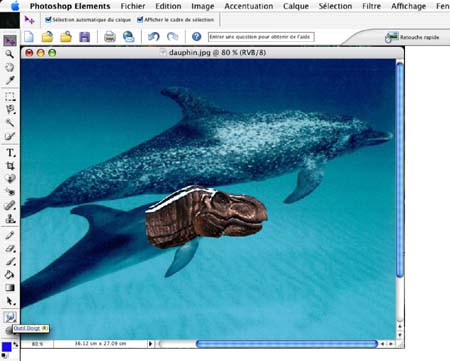Swap foreground and background colors
Screen dimensions: 450x361
(x=15, y=344)
